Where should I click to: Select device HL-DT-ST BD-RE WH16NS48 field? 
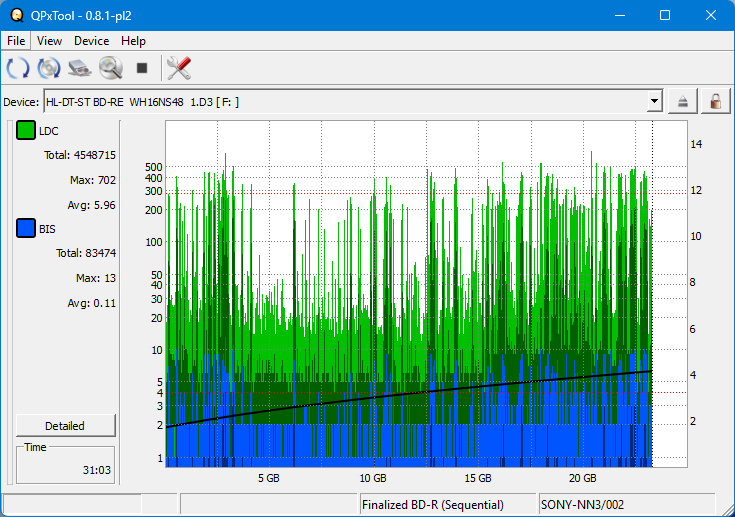coord(353,102)
